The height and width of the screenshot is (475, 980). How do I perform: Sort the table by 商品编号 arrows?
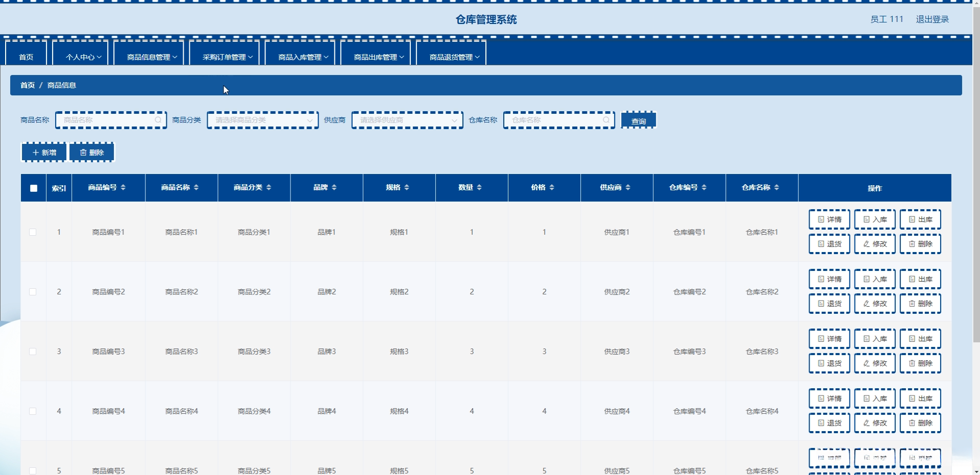click(123, 188)
